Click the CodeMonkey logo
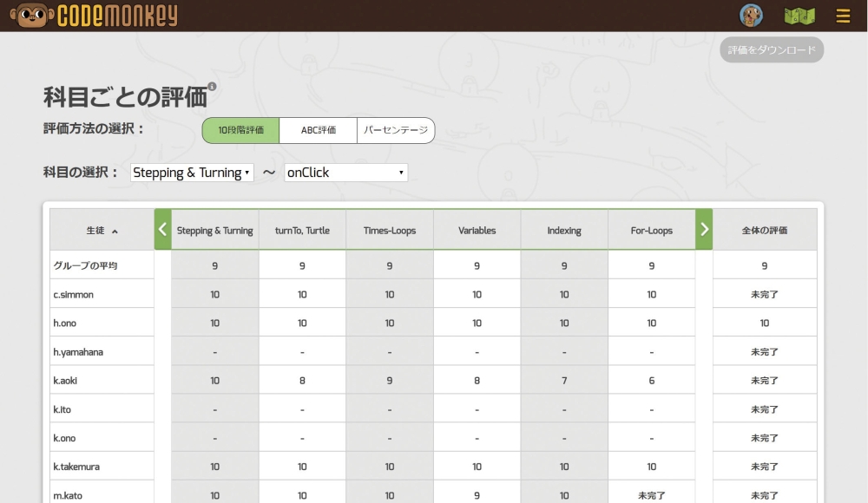This screenshot has width=868, height=503. point(94,16)
